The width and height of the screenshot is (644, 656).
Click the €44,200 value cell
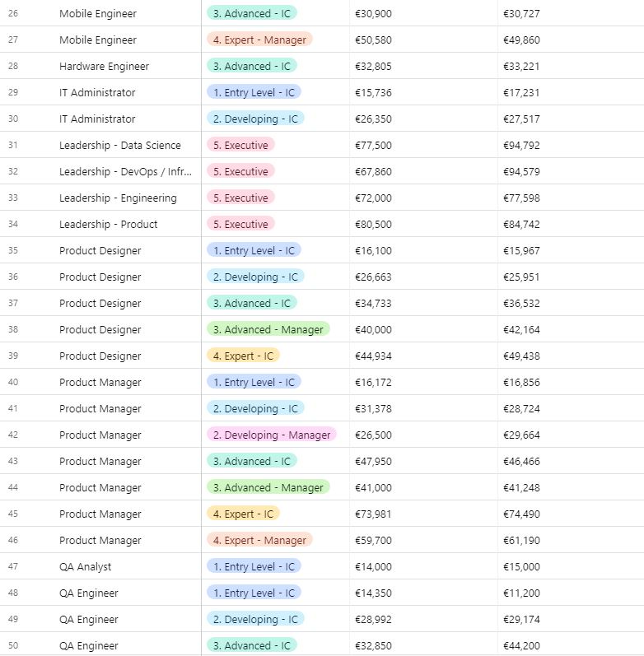[521, 646]
